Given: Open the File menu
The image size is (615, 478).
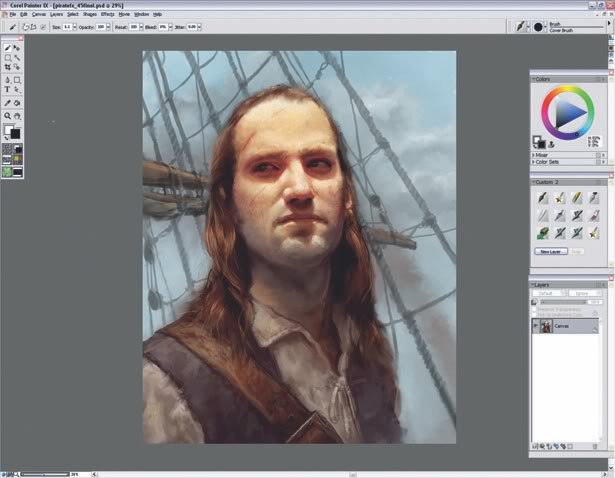Looking at the screenshot, I should 13,14.
